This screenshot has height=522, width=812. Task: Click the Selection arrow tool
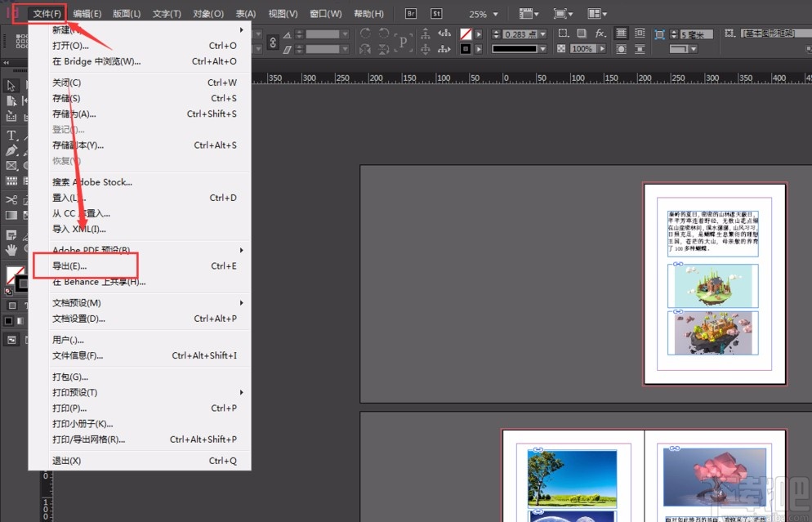[11, 86]
